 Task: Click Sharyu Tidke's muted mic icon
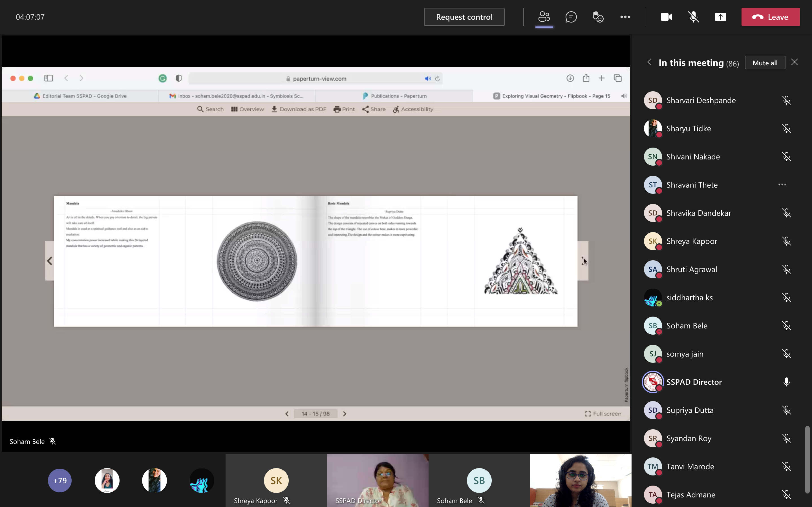pos(786,128)
